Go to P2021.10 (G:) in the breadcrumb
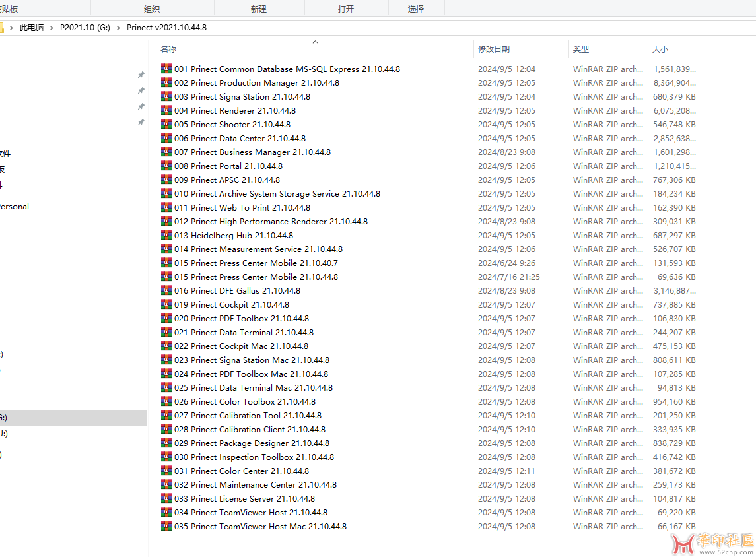 [x=85, y=28]
